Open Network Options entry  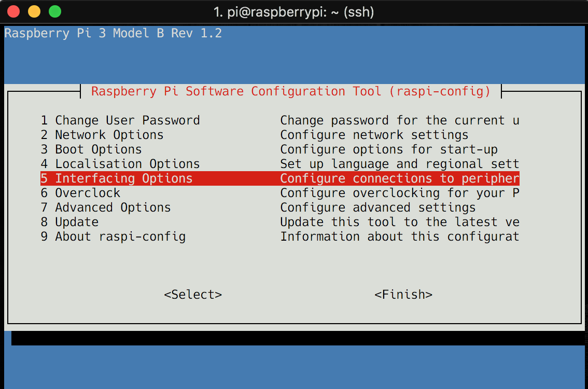click(x=280, y=135)
